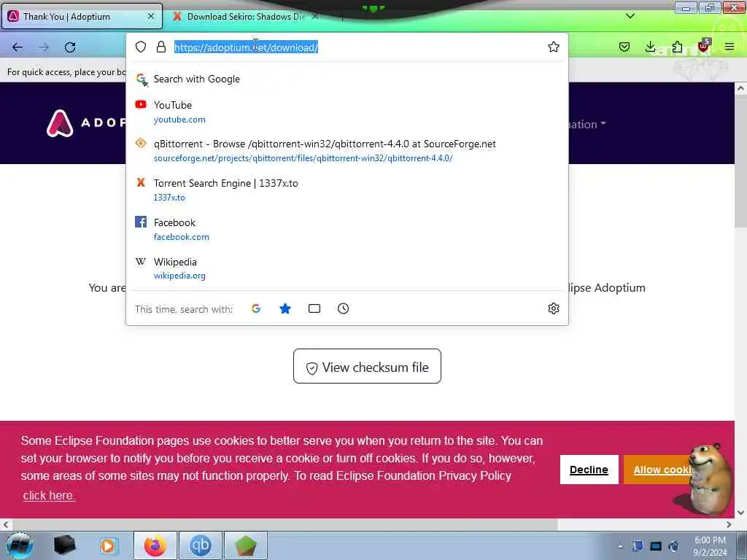Open qBittorrent taskbar icon
This screenshot has width=747, height=560.
tap(200, 545)
